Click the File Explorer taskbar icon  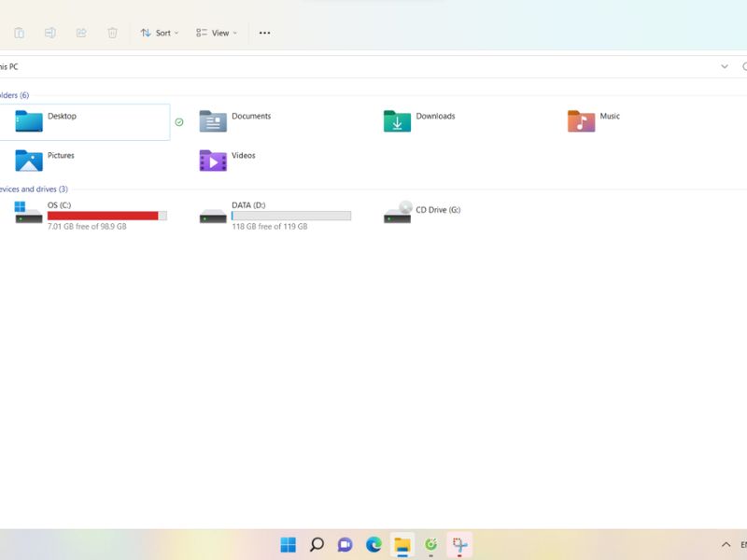(402, 544)
